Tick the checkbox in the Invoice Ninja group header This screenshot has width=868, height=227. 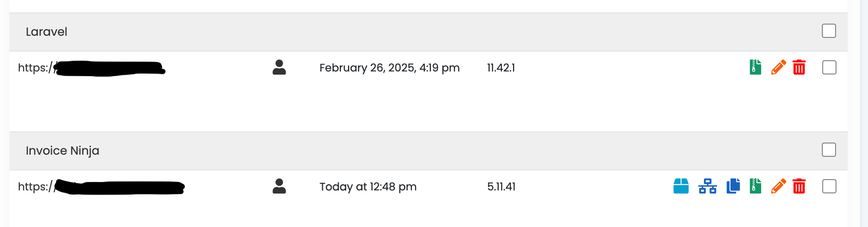point(829,150)
